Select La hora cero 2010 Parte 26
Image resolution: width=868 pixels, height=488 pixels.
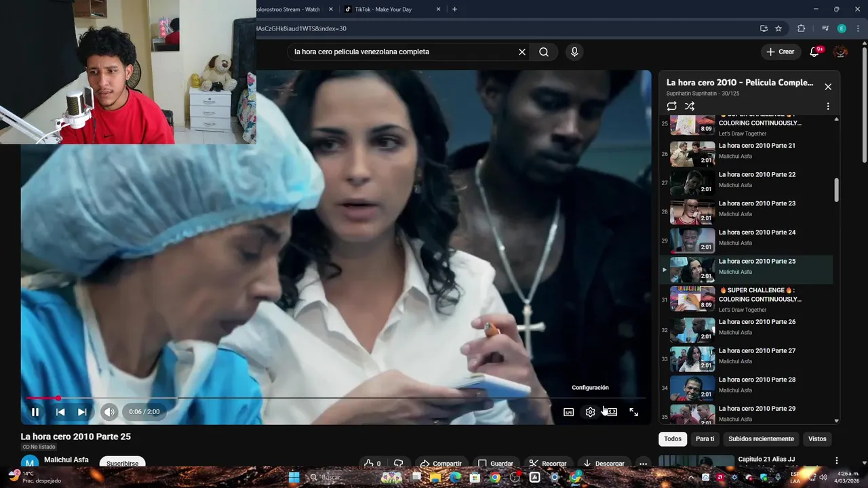[746, 330]
